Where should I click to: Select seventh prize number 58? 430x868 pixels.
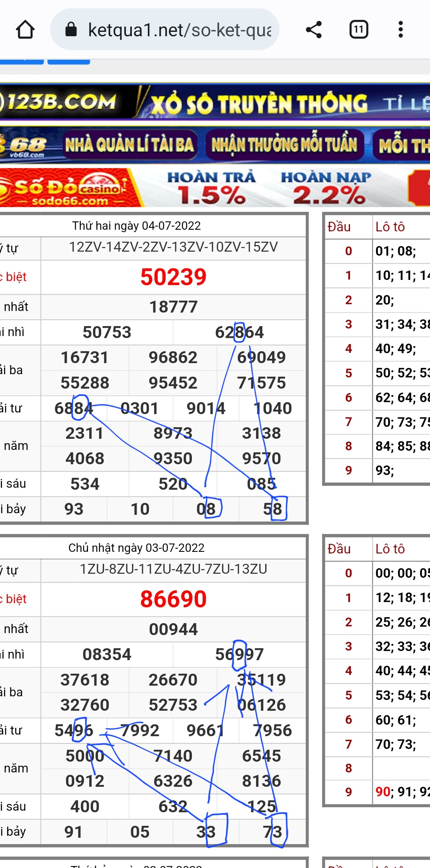[x=273, y=509]
